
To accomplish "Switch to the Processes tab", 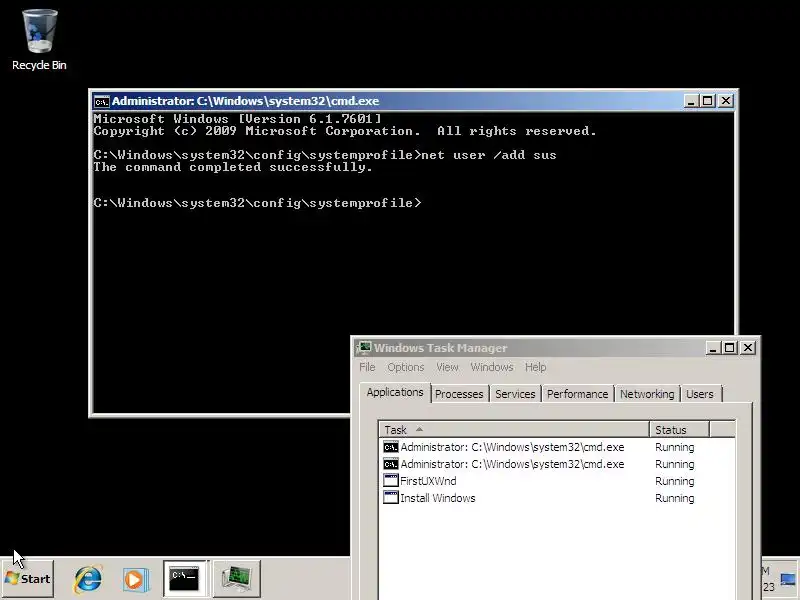I will click(x=459, y=394).
